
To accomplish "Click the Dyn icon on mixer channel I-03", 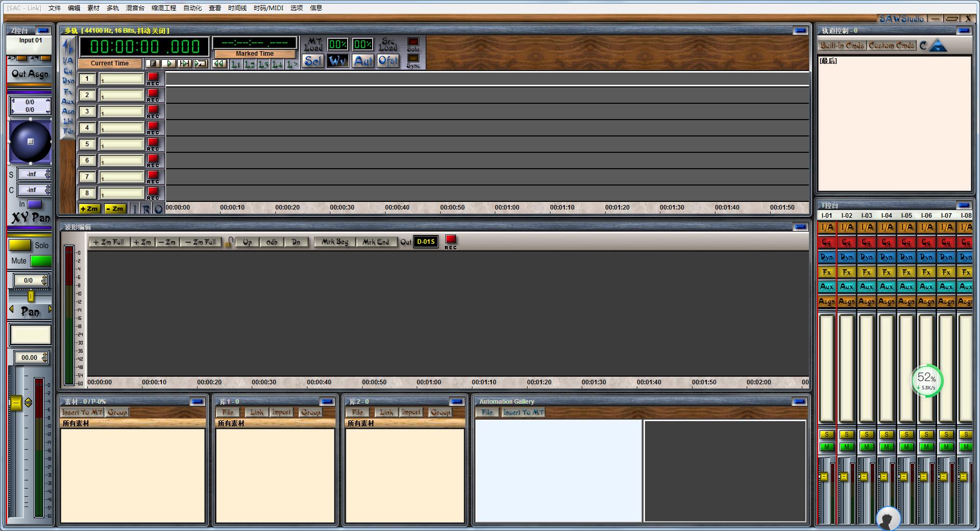I will [866, 258].
